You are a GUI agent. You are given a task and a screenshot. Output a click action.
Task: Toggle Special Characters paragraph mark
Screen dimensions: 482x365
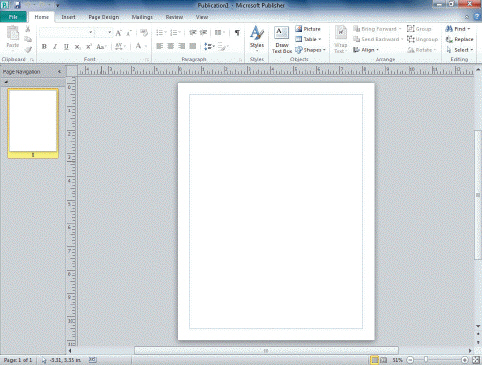tap(237, 33)
